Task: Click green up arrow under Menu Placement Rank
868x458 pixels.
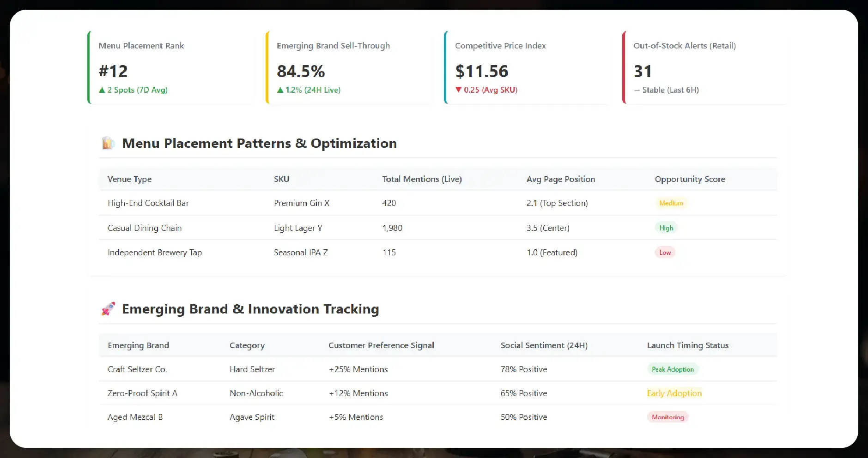Action: click(x=102, y=90)
